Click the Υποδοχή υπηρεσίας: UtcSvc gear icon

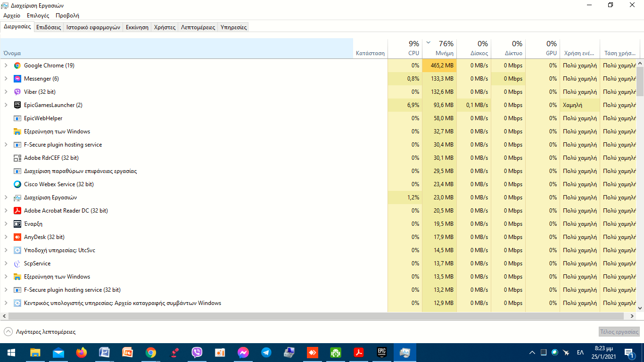(x=17, y=250)
